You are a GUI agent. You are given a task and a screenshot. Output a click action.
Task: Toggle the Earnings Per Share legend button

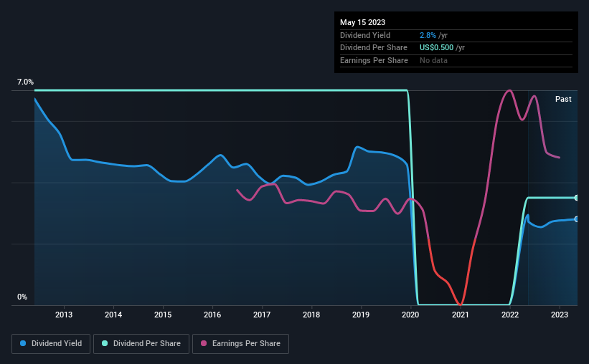click(x=240, y=344)
